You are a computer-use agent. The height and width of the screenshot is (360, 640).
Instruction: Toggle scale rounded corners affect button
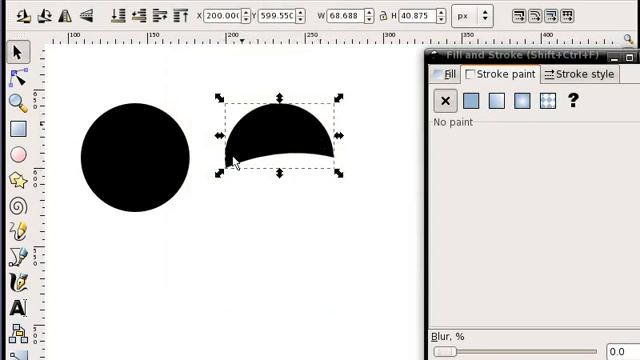(535, 16)
